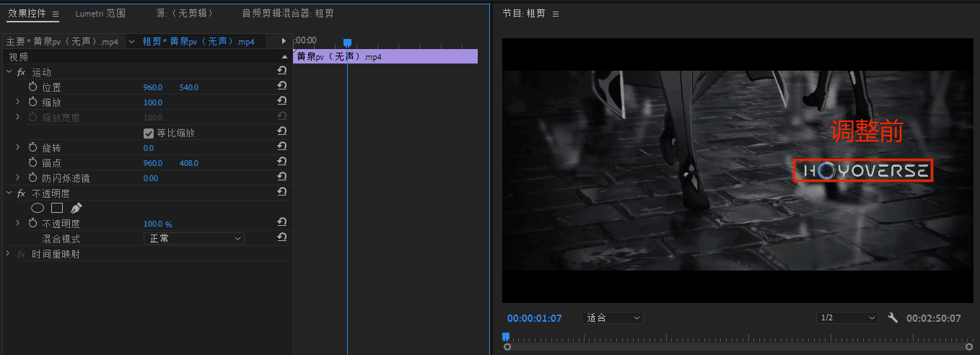
Task: Click the rectangle mask tool under Opacity
Action: [x=57, y=208]
